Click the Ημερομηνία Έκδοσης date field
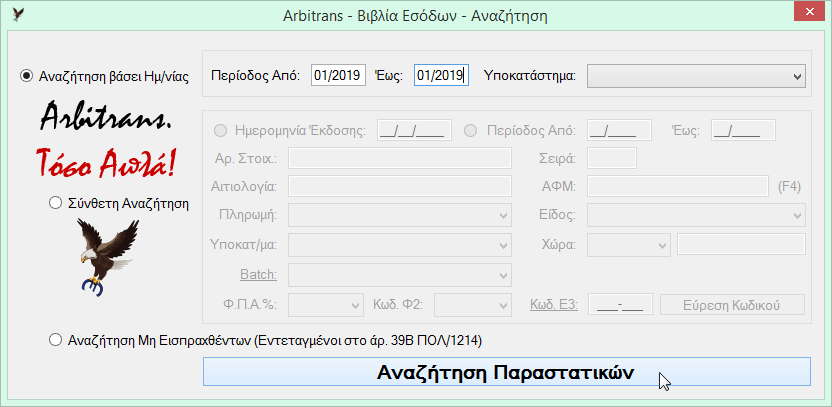The image size is (832, 407). (414, 131)
